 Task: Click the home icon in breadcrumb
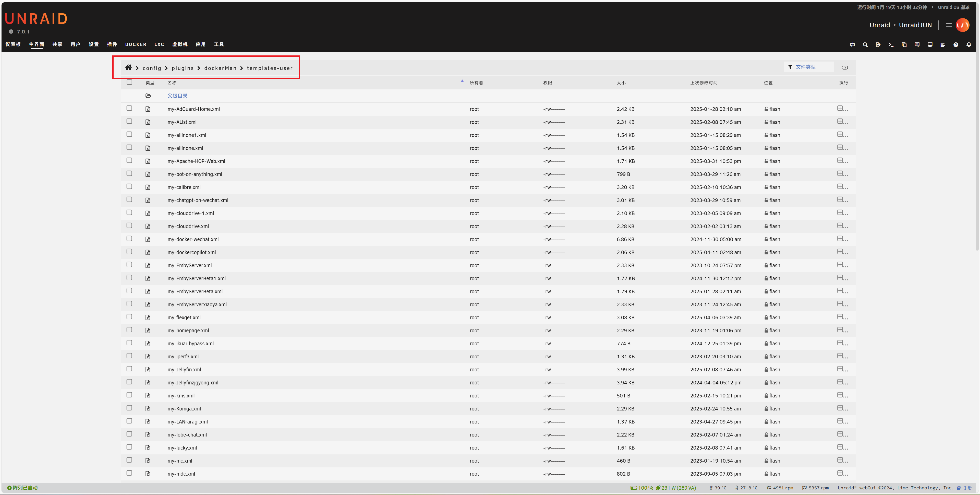128,67
